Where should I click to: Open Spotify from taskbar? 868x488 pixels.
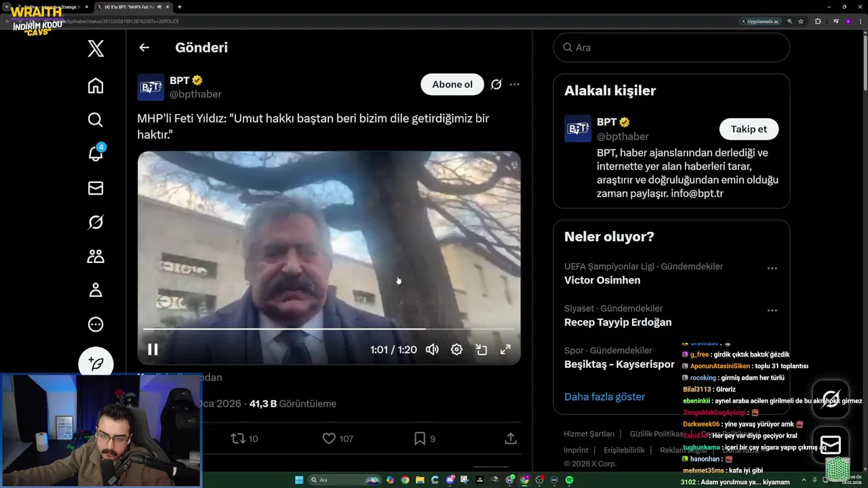click(x=569, y=480)
